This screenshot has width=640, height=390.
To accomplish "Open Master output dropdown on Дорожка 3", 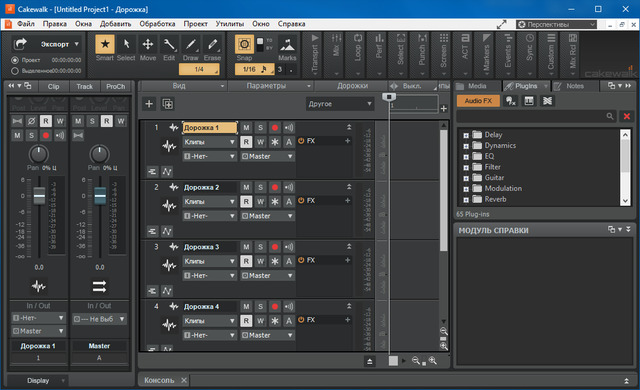I will point(267,275).
